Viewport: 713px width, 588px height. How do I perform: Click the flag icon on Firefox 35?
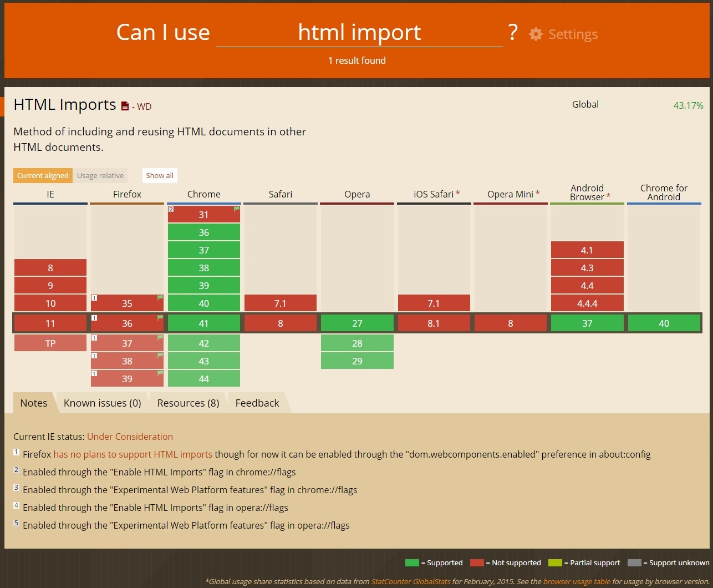coord(160,298)
